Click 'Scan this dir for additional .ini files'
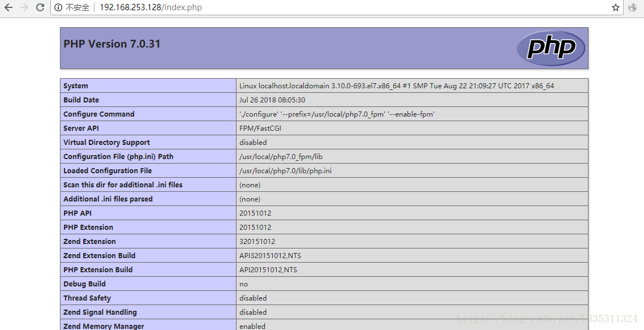This screenshot has width=644, height=330. 123,185
